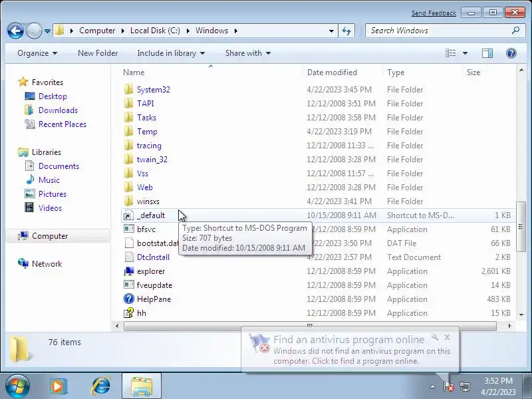This screenshot has width=532, height=399.
Task: Open Help via the question mark icon
Action: pos(511,53)
